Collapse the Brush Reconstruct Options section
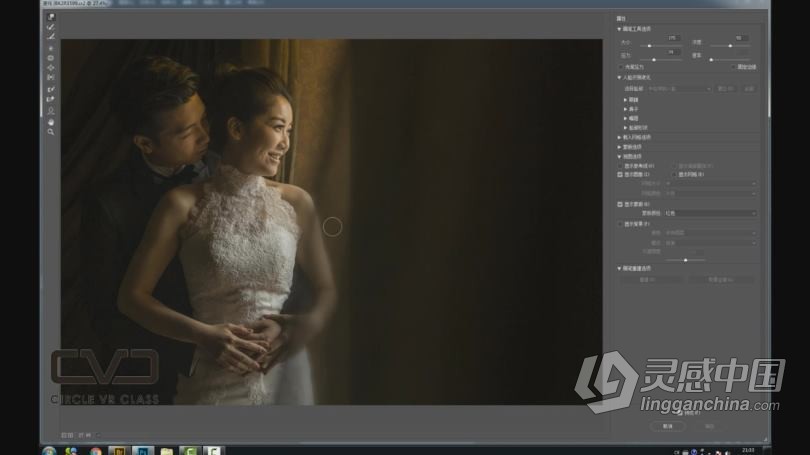This screenshot has width=810, height=455. [x=619, y=269]
